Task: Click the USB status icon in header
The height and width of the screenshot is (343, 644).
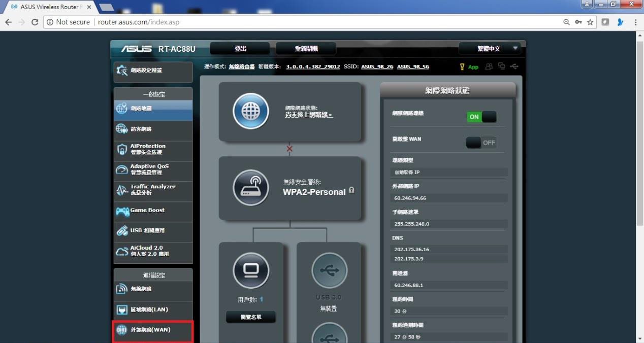Action: tap(514, 66)
